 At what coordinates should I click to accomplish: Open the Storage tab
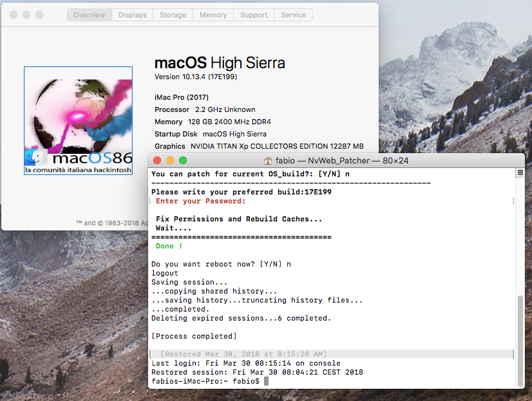click(x=173, y=15)
